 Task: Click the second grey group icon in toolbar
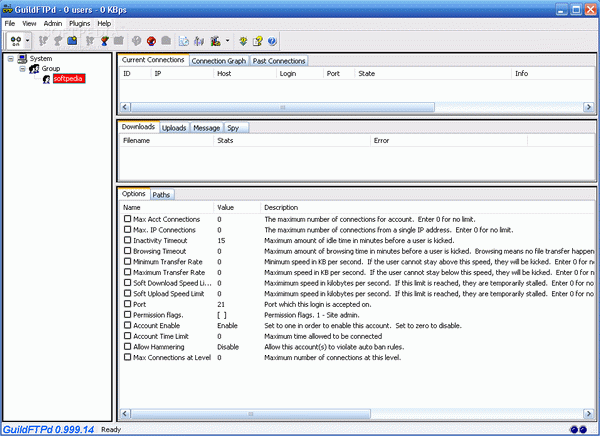pos(90,41)
